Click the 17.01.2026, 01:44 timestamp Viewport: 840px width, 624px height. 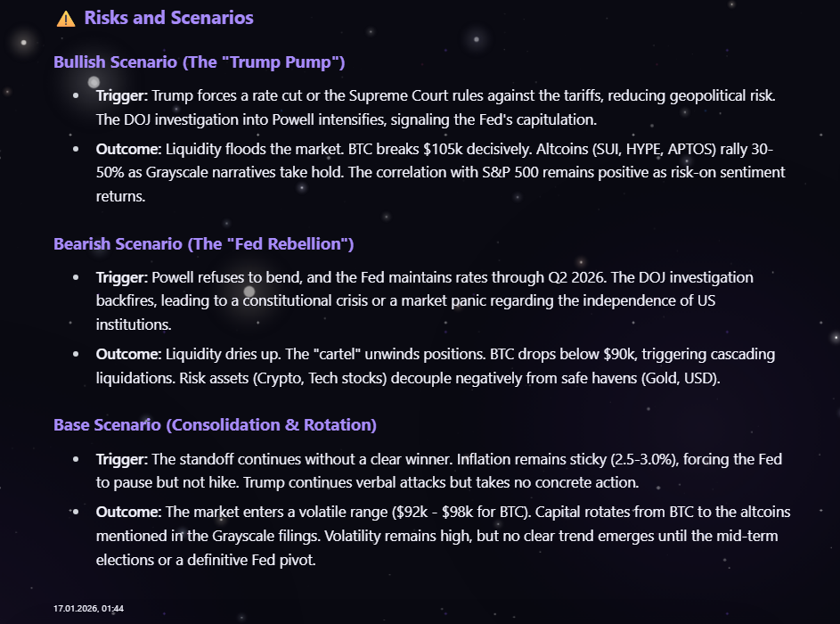[88, 608]
